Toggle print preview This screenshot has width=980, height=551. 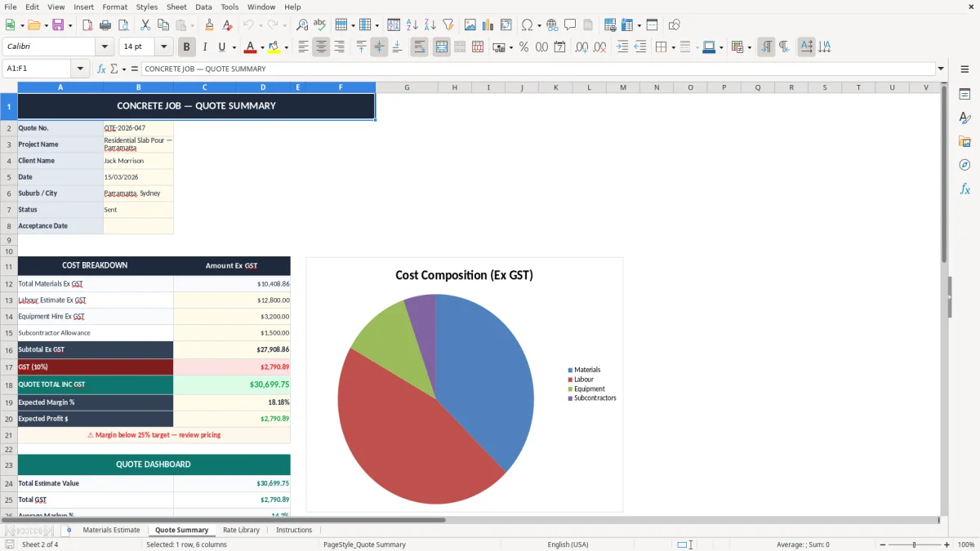click(x=123, y=25)
